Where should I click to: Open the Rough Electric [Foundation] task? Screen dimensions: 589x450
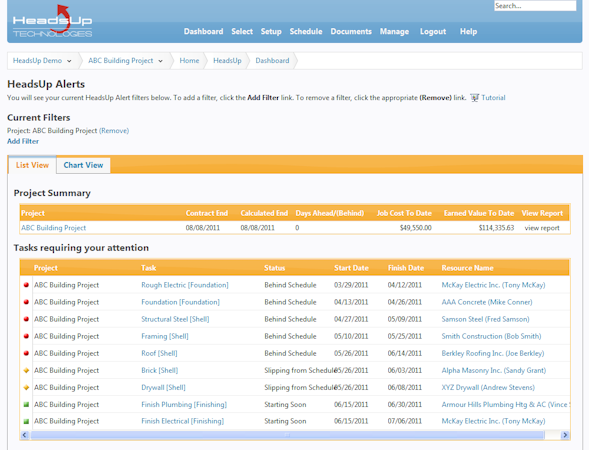(185, 285)
